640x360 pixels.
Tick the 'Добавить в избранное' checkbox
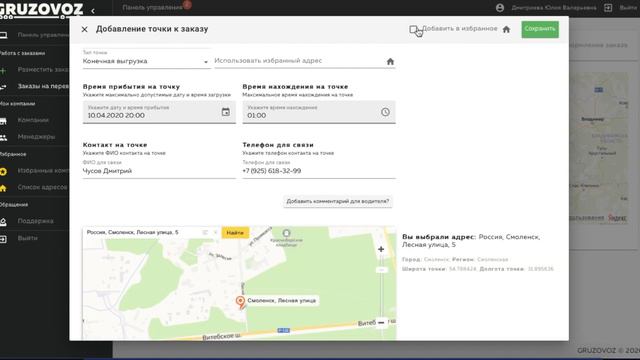(413, 29)
